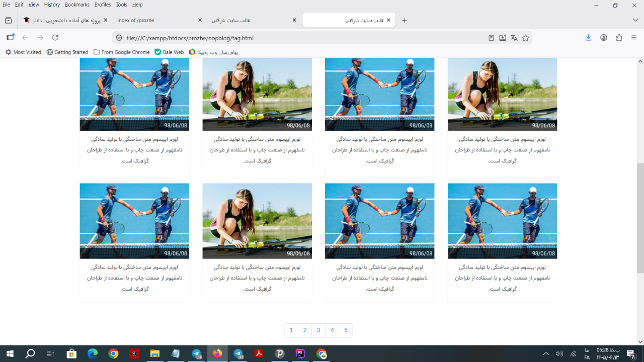Click the sidebar toggle icon beside Back

[x=10, y=38]
